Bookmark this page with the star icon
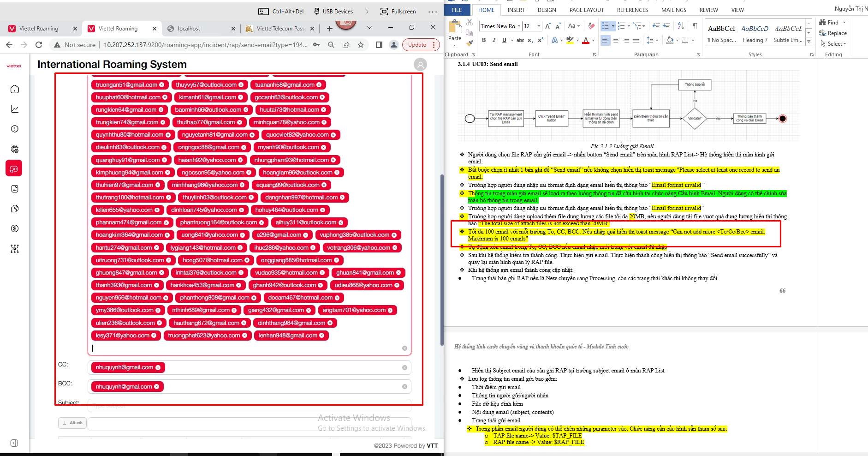 tap(361, 45)
